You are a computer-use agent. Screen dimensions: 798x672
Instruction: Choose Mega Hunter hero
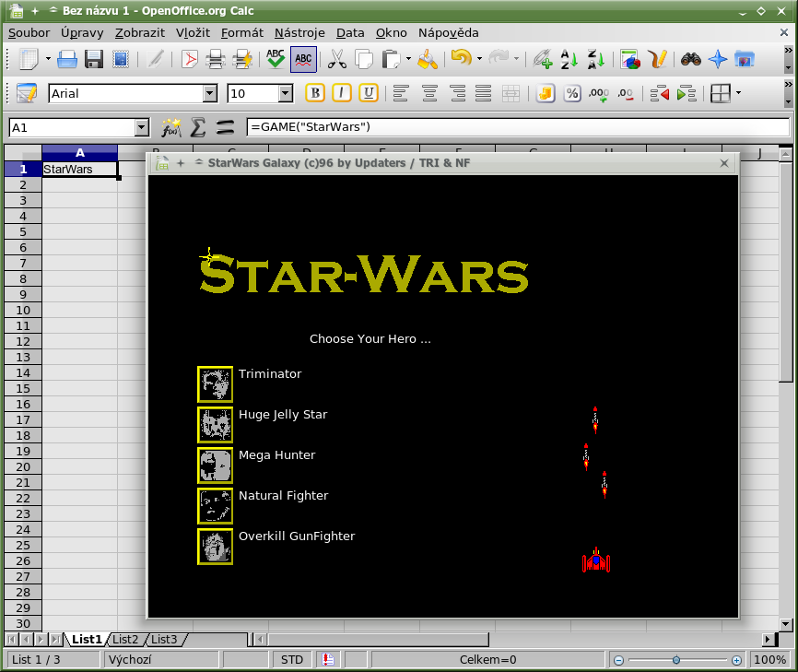pyautogui.click(x=215, y=466)
